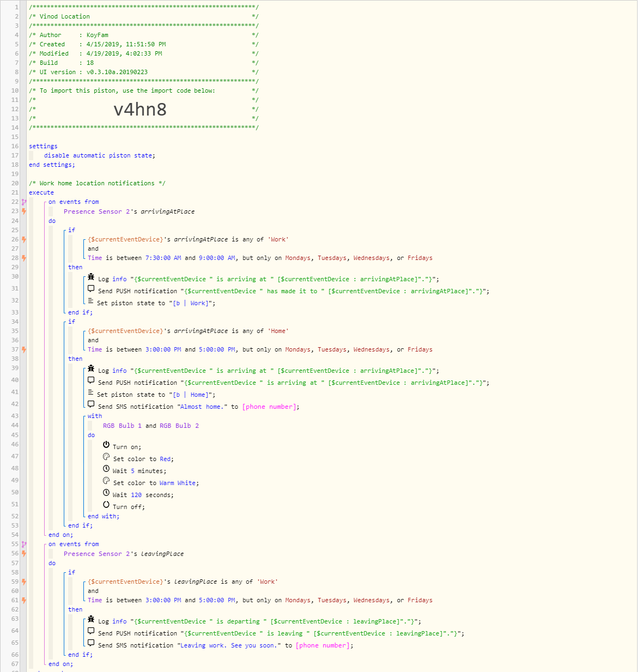Click 'end if;' on line 33
This screenshot has height=672, width=642.
point(80,312)
